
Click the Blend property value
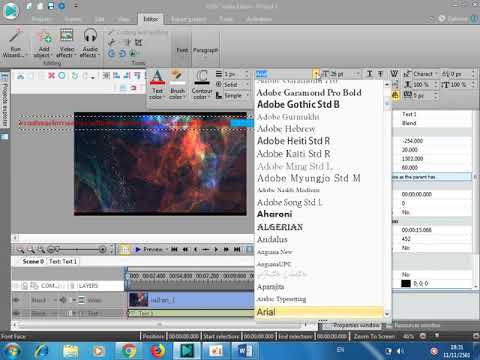[x=409, y=123]
